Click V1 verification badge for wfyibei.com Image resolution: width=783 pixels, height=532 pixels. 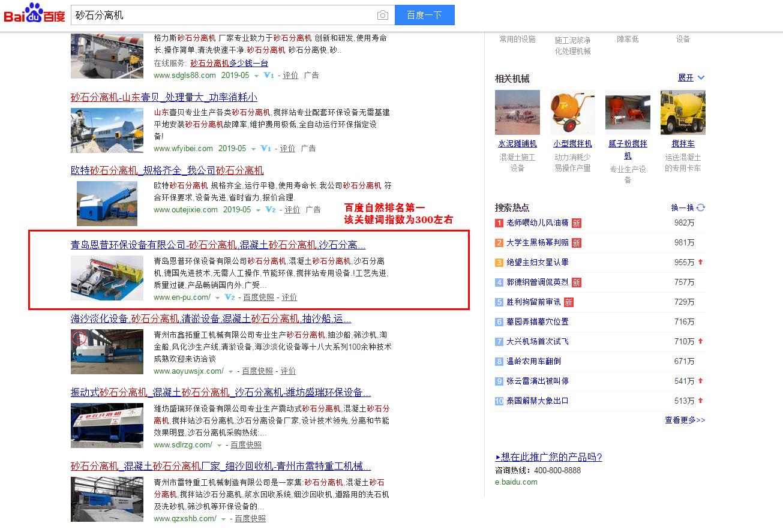coord(266,149)
